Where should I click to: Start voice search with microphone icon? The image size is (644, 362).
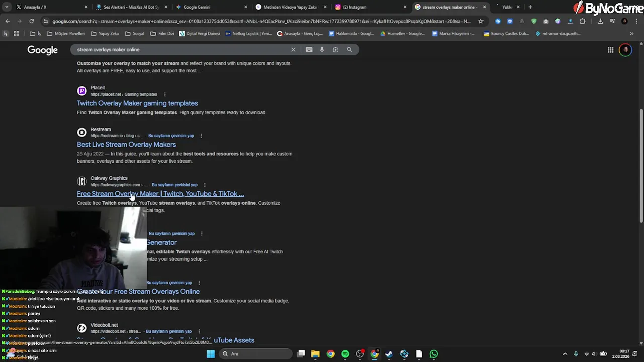point(322,49)
